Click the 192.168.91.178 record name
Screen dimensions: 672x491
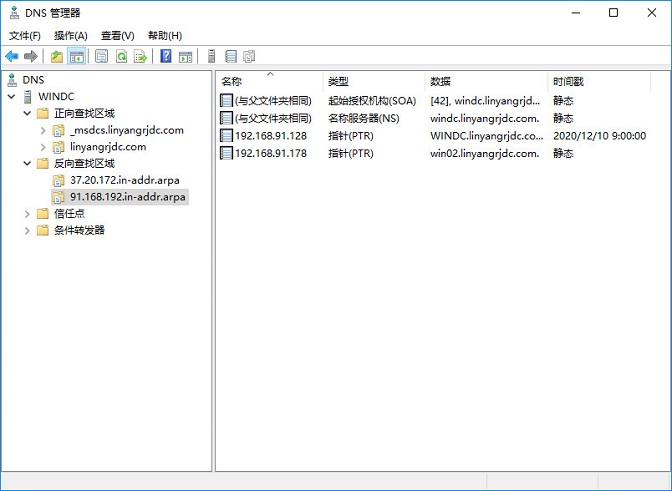(x=271, y=153)
